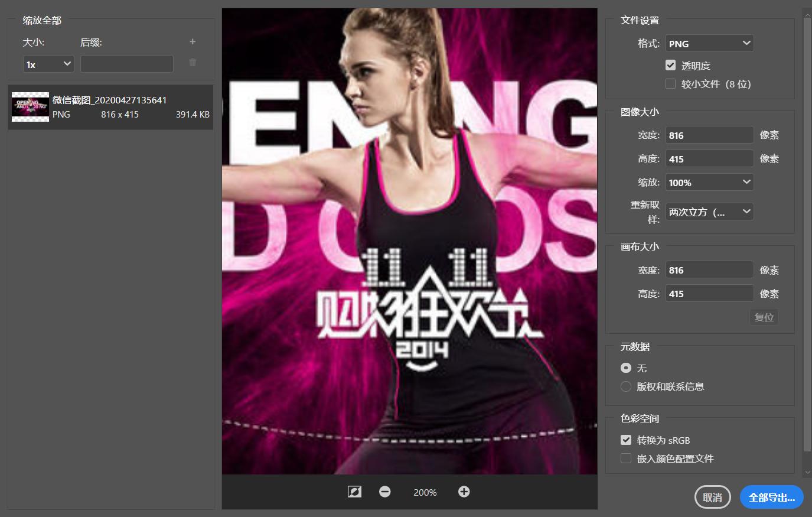Image resolution: width=812 pixels, height=517 pixels.
Task: Open the 重新取样 resampling method dropdown
Action: tap(709, 212)
